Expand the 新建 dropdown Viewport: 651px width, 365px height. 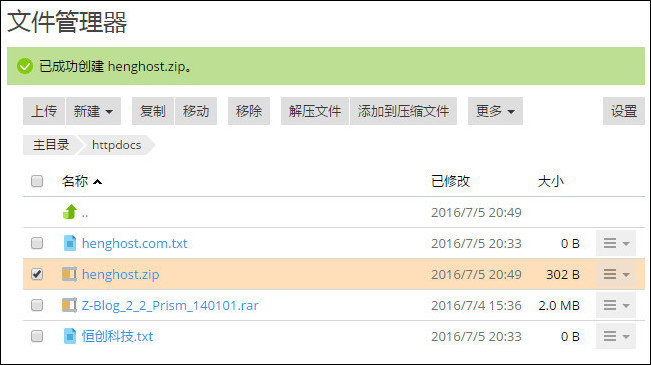[93, 111]
